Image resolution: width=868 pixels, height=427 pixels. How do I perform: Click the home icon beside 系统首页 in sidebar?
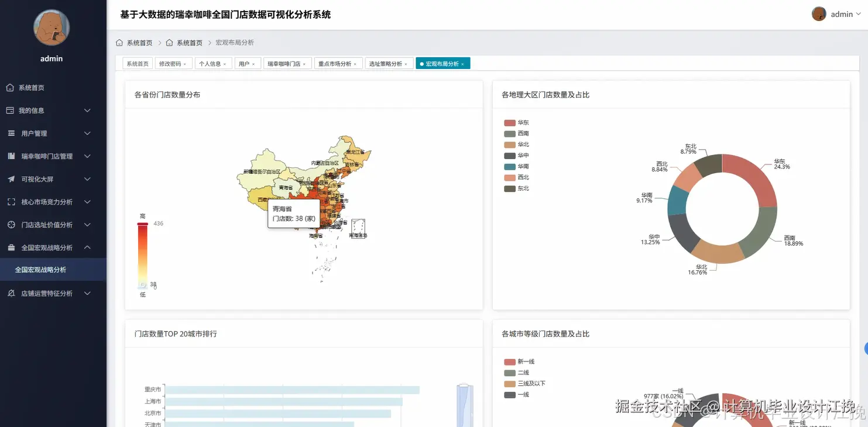click(x=10, y=88)
